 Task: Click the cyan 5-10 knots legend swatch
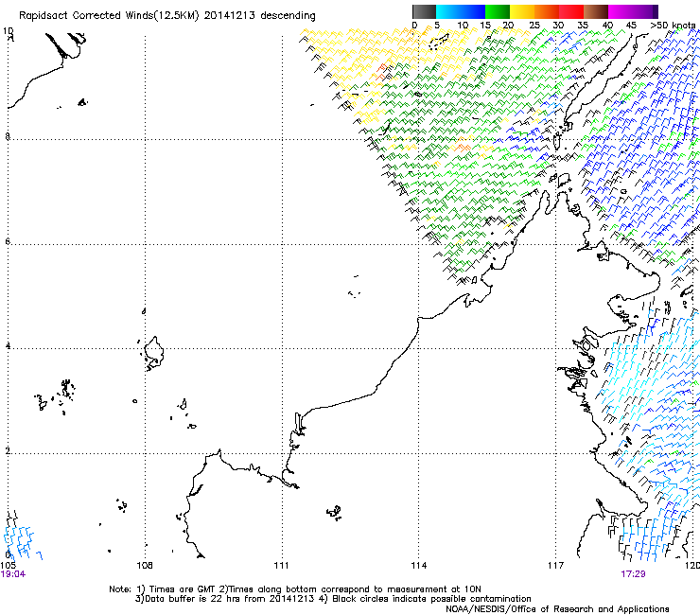click(448, 11)
